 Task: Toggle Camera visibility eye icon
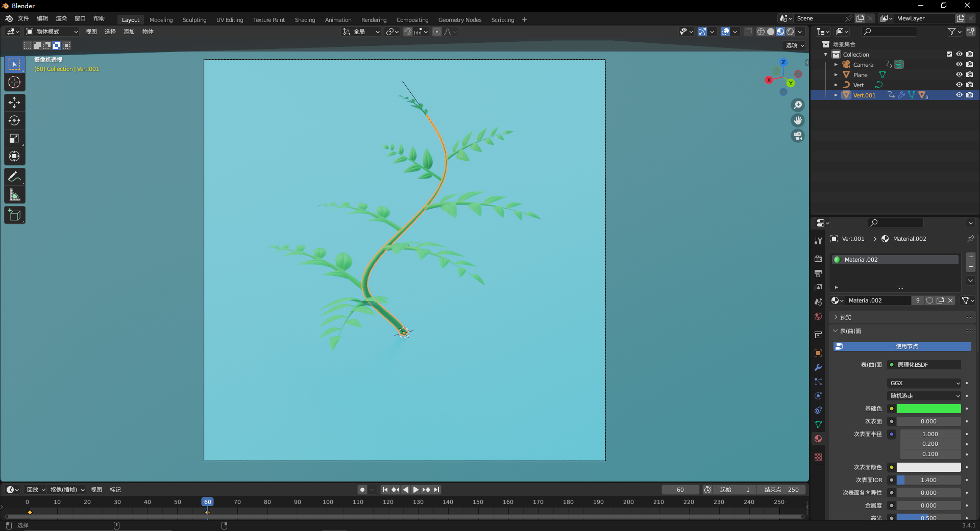point(959,64)
